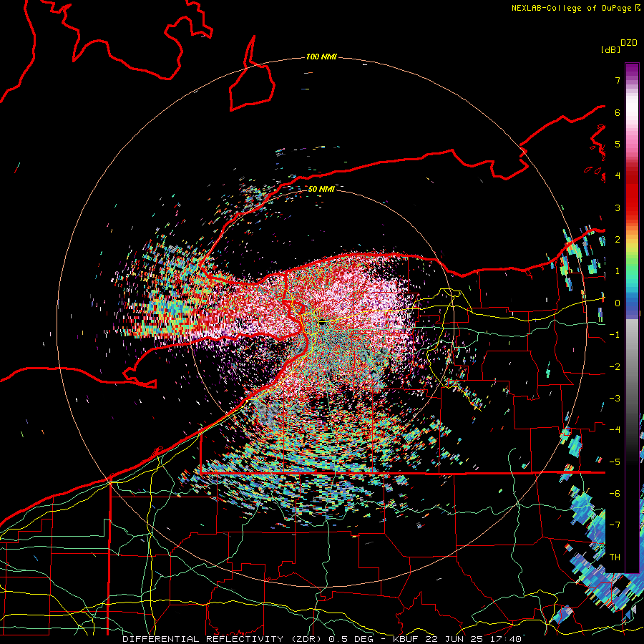Click the [dB] unit label
Viewport: 644px width, 644px height.
click(610, 49)
